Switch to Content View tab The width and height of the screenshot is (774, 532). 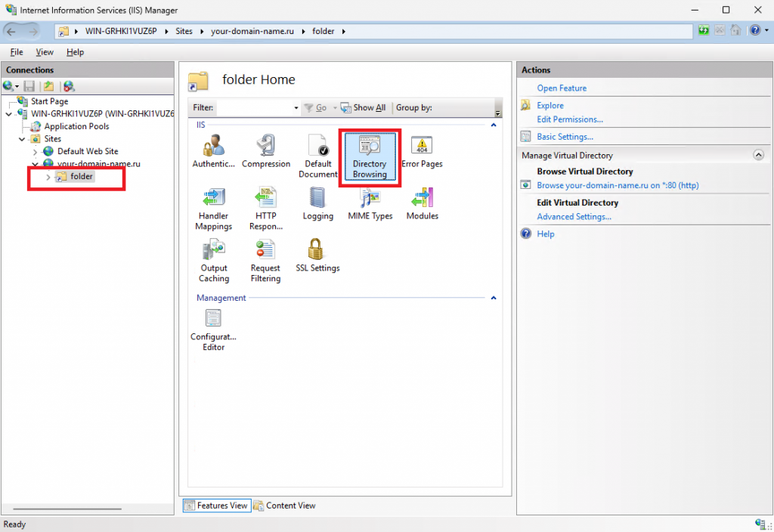(x=284, y=506)
